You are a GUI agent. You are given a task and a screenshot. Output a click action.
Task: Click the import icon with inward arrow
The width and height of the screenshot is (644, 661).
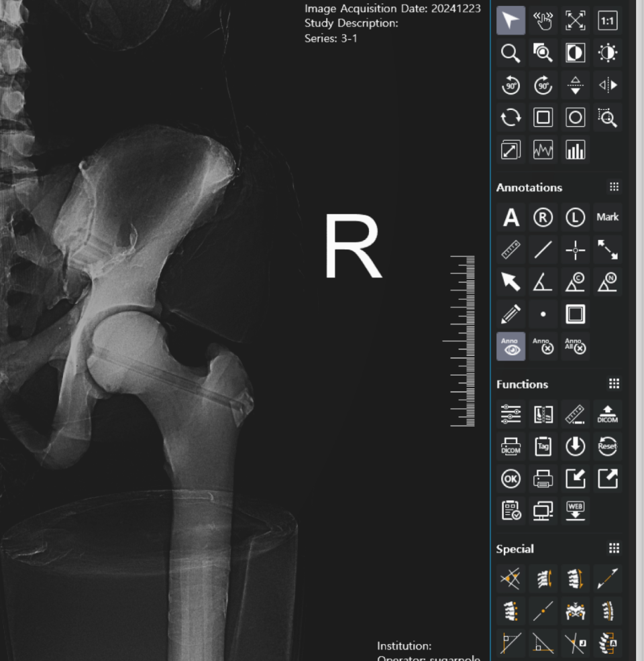pyautogui.click(x=576, y=479)
